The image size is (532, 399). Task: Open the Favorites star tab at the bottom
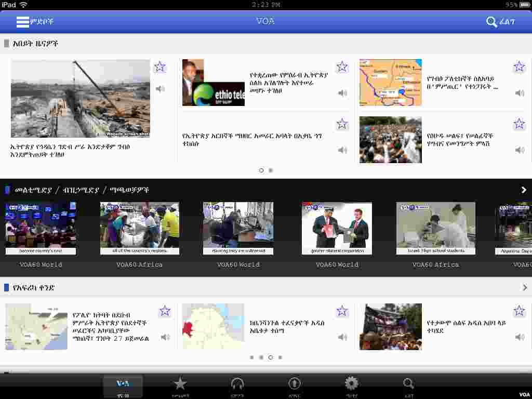(180, 383)
